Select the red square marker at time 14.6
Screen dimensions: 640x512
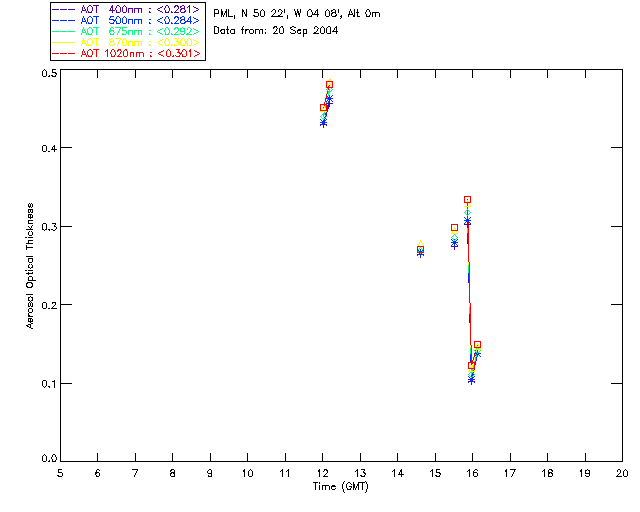tap(420, 249)
